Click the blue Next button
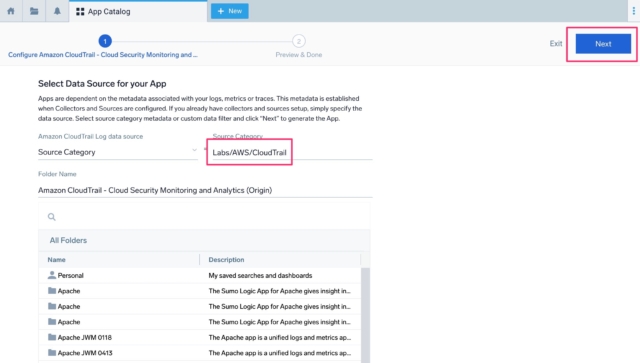The image size is (640, 363). (603, 44)
